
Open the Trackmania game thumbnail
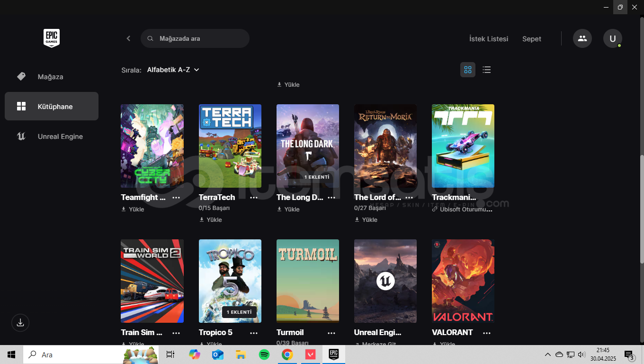[x=463, y=146]
